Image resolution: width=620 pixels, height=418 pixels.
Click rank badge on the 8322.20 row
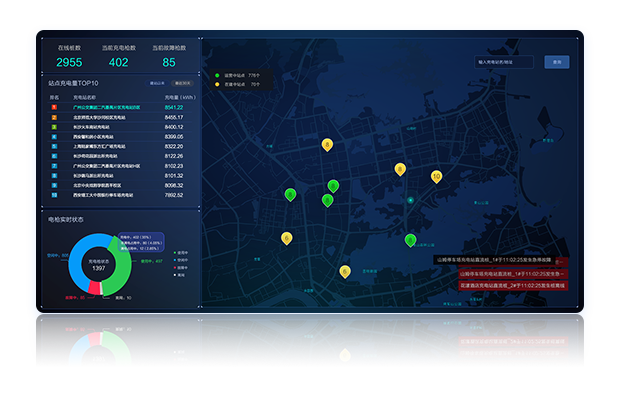pos(54,146)
